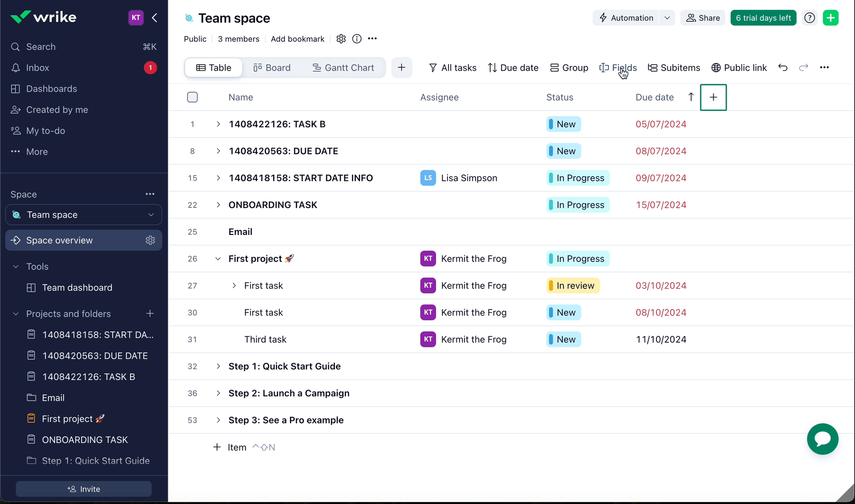Screen dimensions: 855x504
Task: Open Space overview settings gear
Action: tap(151, 241)
